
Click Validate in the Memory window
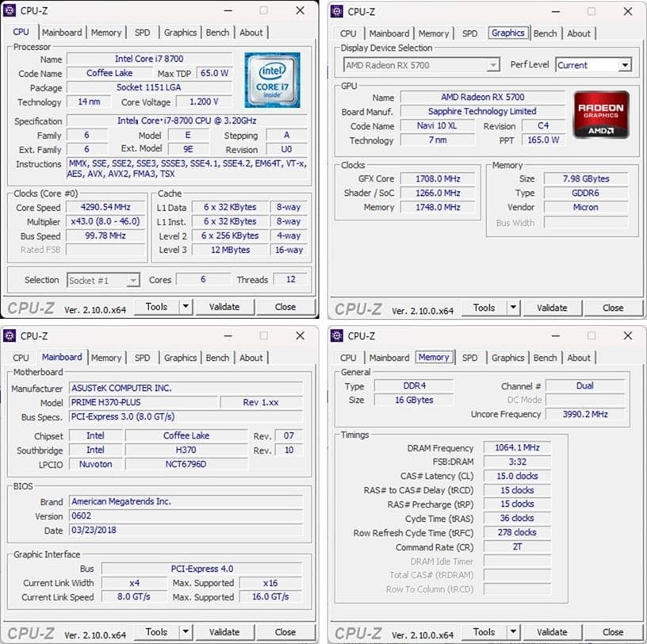552,631
